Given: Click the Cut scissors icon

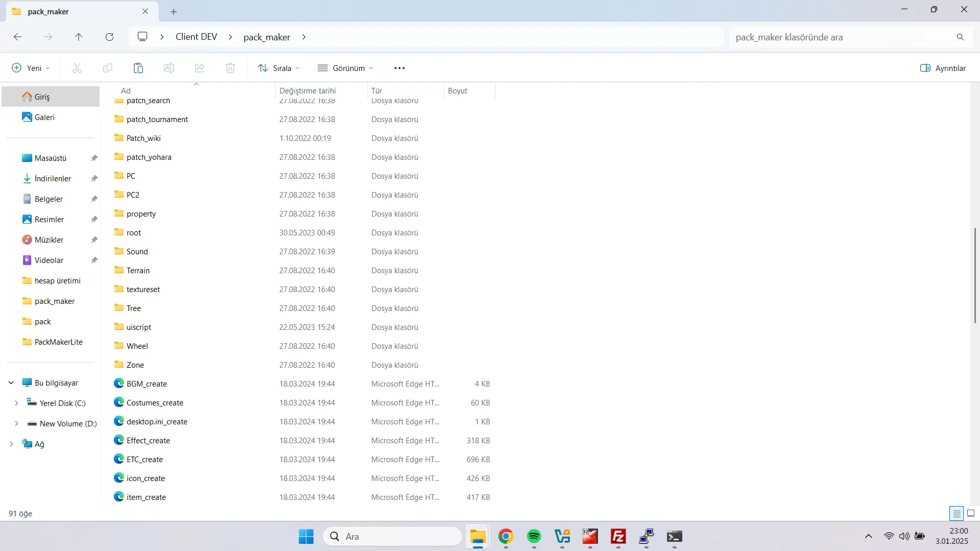Looking at the screenshot, I should coord(77,68).
